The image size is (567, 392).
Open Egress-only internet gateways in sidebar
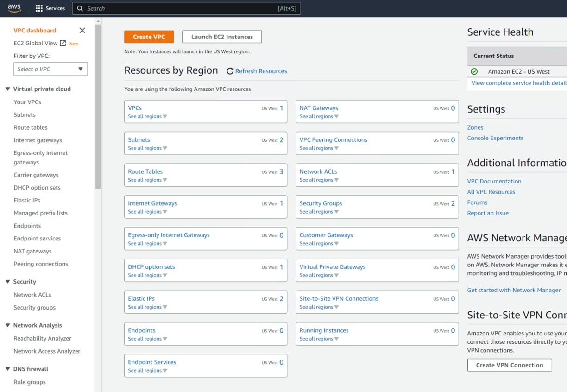(x=41, y=158)
